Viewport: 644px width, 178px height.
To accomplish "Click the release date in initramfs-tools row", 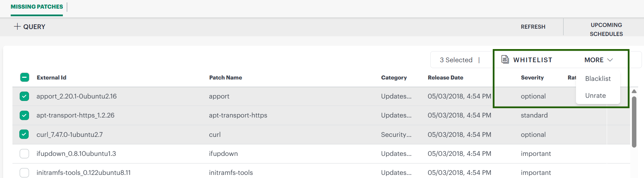I will [x=459, y=172].
